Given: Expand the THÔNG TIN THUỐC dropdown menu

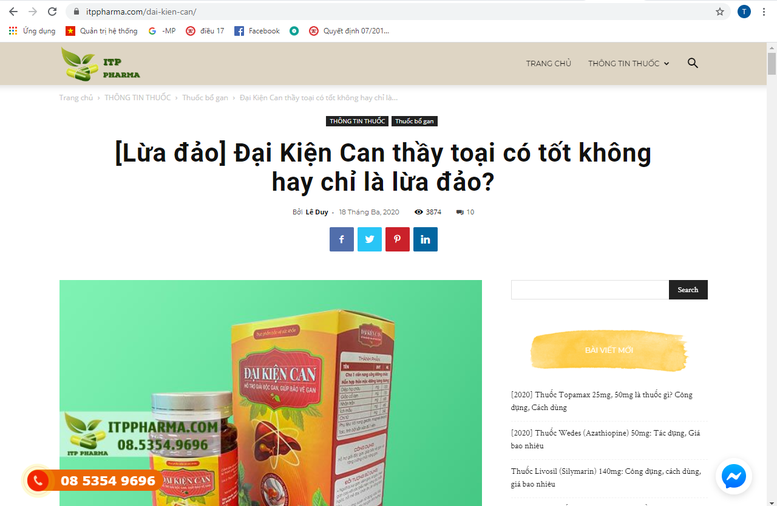Looking at the screenshot, I should click(x=628, y=63).
